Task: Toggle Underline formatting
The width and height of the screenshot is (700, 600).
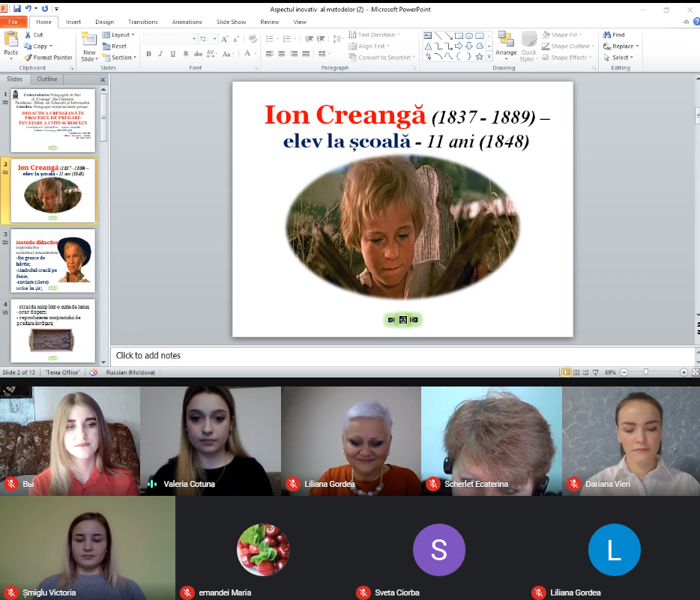Action: [173, 54]
